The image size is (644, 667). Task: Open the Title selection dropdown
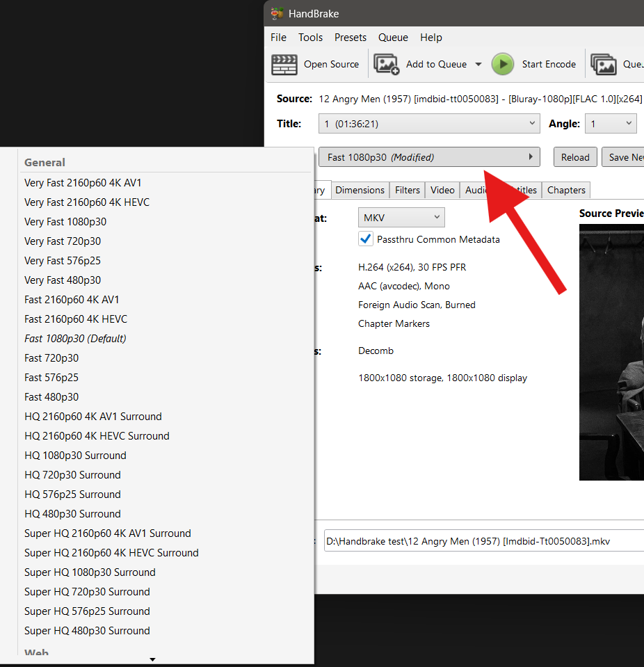429,124
